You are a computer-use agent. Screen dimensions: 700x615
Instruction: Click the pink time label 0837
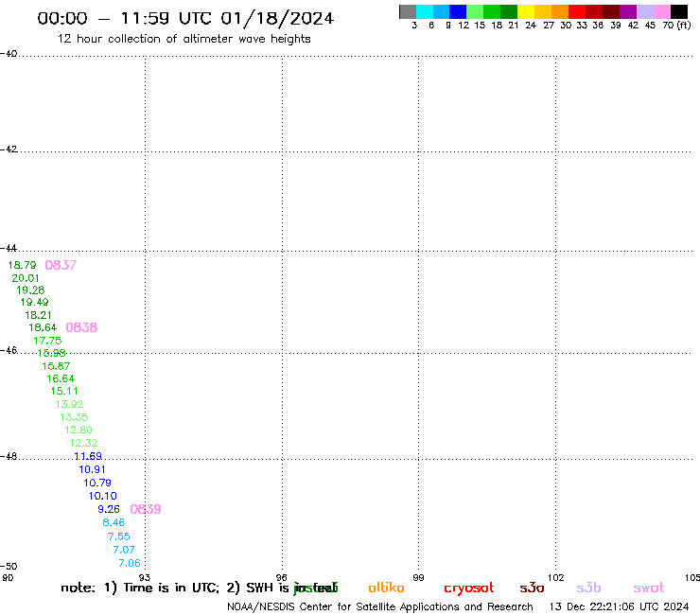tap(61, 265)
